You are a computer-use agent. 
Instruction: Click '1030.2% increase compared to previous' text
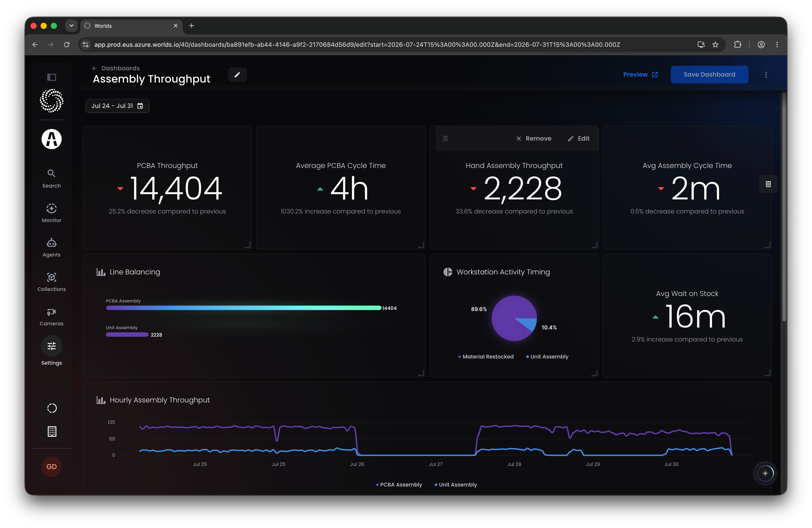pos(340,211)
